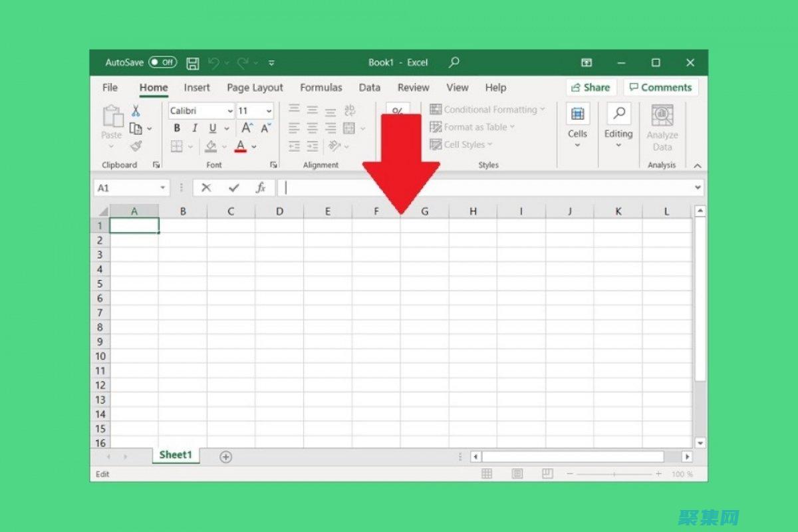
Task: Click the Borders icon
Action: [x=176, y=146]
